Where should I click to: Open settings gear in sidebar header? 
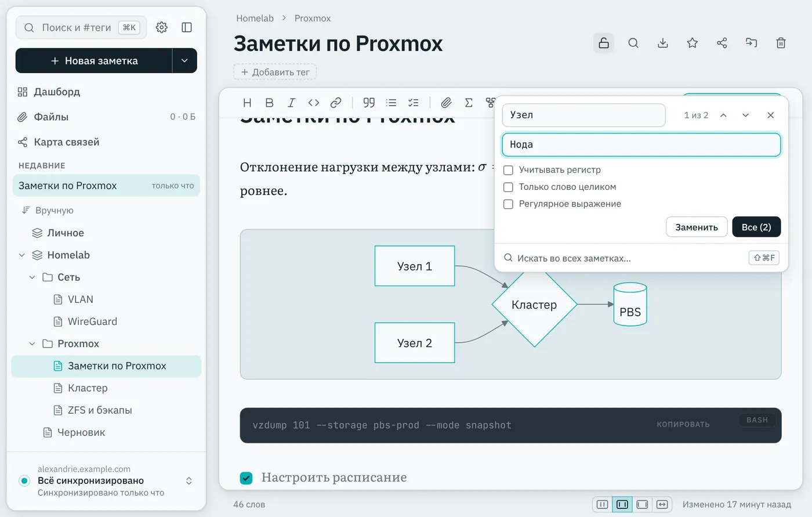pyautogui.click(x=162, y=27)
